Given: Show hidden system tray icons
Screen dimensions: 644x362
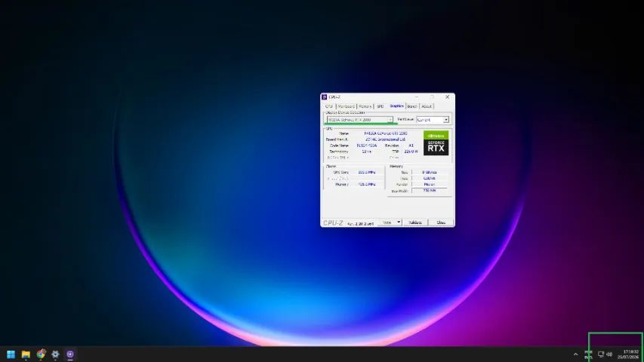Looking at the screenshot, I should (x=575, y=354).
